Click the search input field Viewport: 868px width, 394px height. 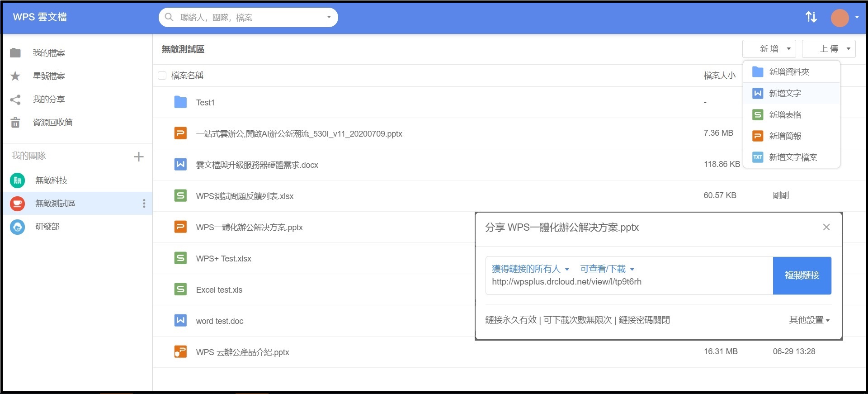coord(249,18)
